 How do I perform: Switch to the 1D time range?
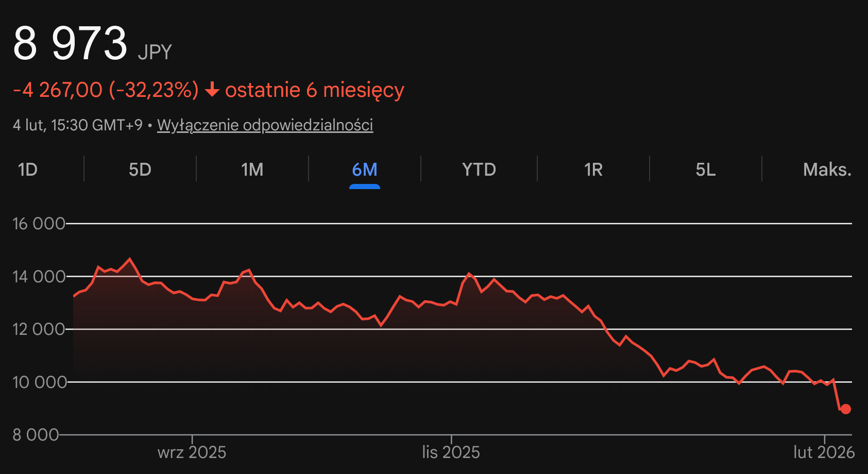click(x=28, y=170)
